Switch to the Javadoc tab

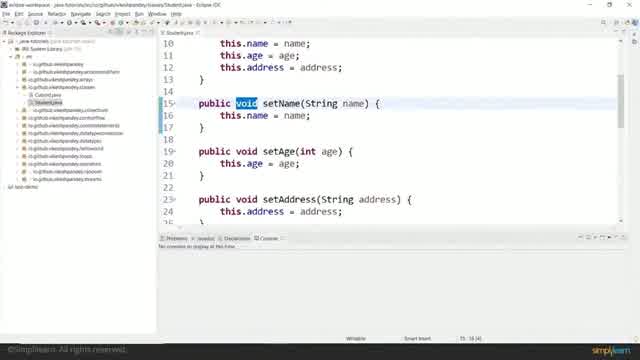[203, 238]
